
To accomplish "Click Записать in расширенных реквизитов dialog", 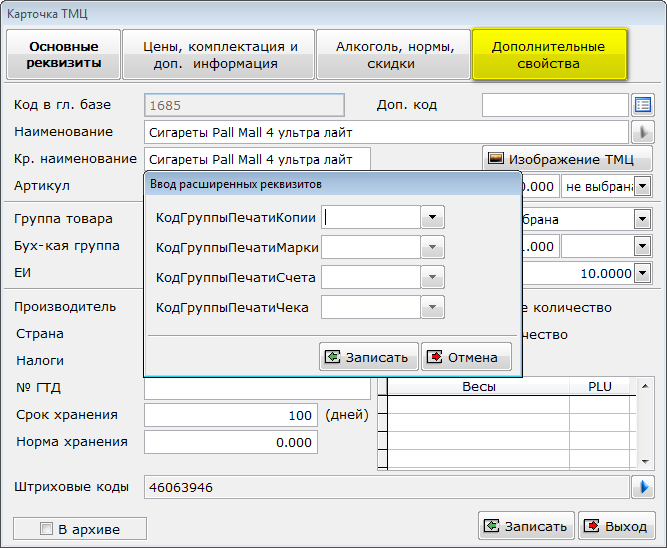I will 369,357.
